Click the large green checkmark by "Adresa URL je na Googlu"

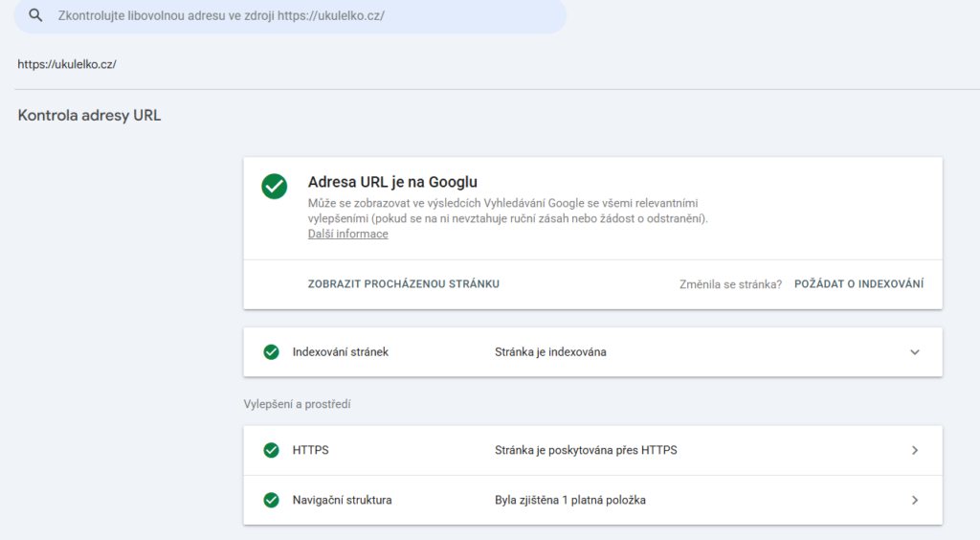click(x=275, y=187)
